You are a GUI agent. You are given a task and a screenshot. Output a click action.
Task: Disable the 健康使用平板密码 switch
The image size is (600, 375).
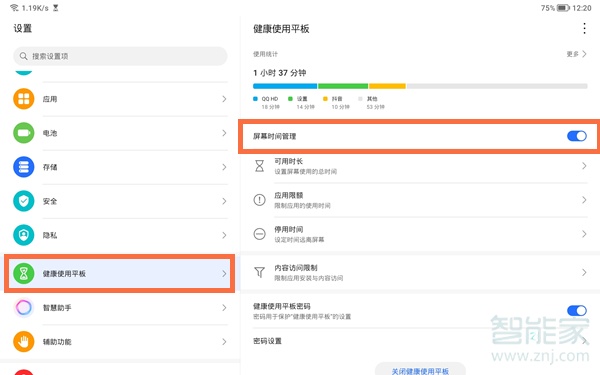coord(577,310)
